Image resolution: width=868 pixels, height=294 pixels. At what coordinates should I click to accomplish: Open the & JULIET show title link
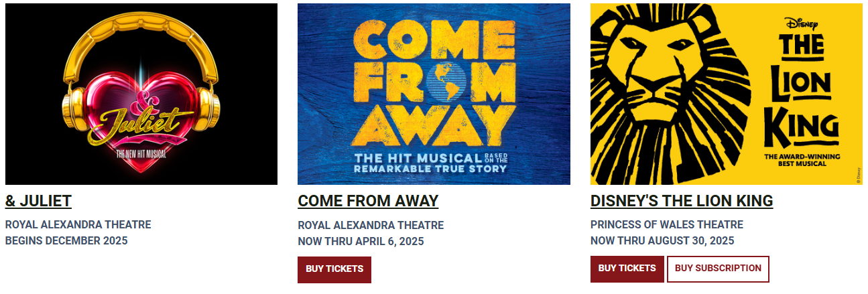point(38,201)
